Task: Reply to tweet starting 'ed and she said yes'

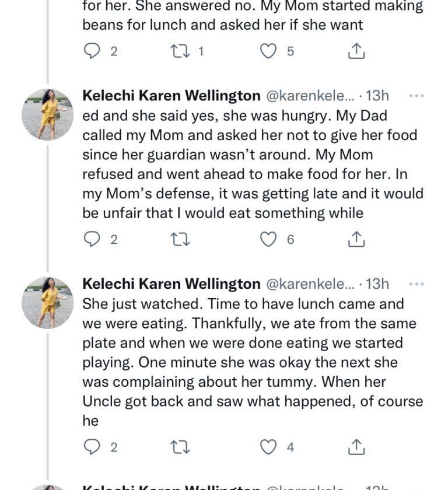Action: 92,239
